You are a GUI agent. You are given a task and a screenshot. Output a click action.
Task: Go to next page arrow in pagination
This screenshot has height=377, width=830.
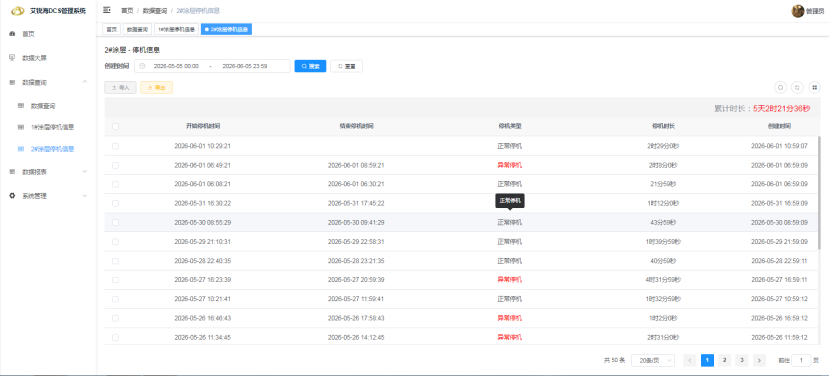coord(760,361)
